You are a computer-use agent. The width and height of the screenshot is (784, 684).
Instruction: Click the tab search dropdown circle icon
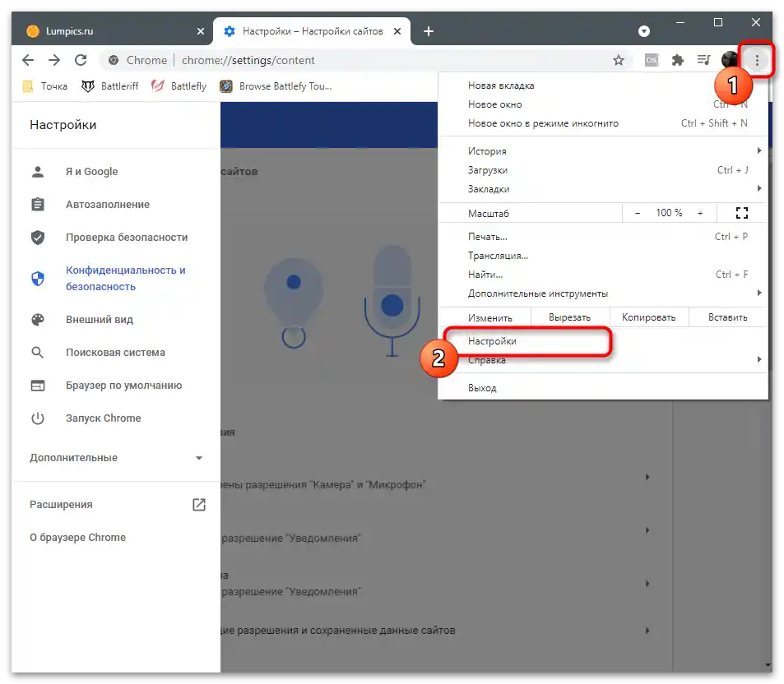pos(644,31)
